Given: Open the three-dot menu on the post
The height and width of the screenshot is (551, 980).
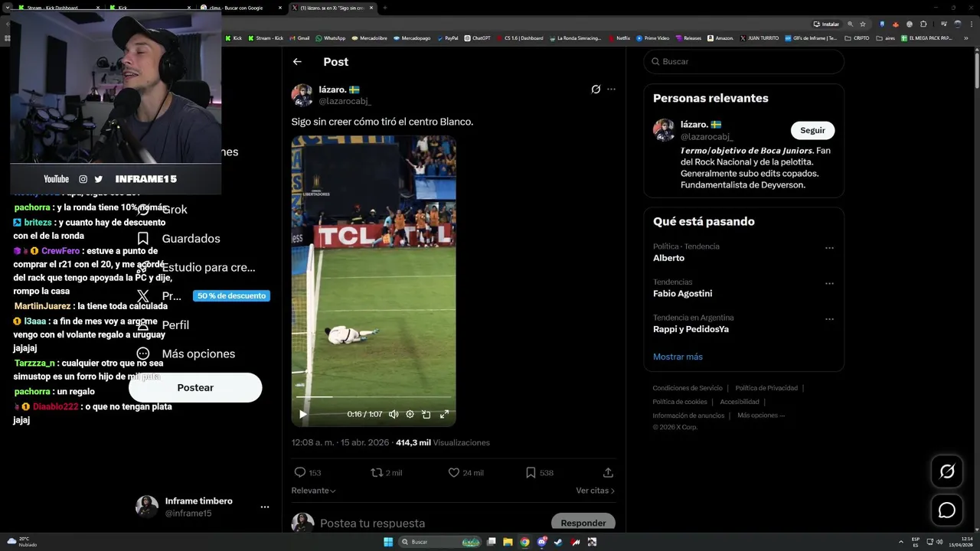Looking at the screenshot, I should 611,90.
